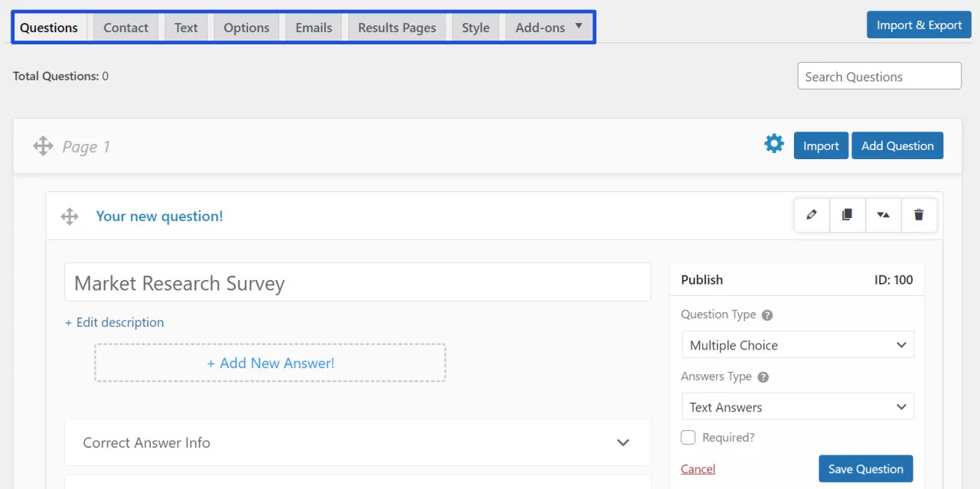Viewport: 980px width, 489px height.
Task: Click Save Question button
Action: pyautogui.click(x=866, y=469)
